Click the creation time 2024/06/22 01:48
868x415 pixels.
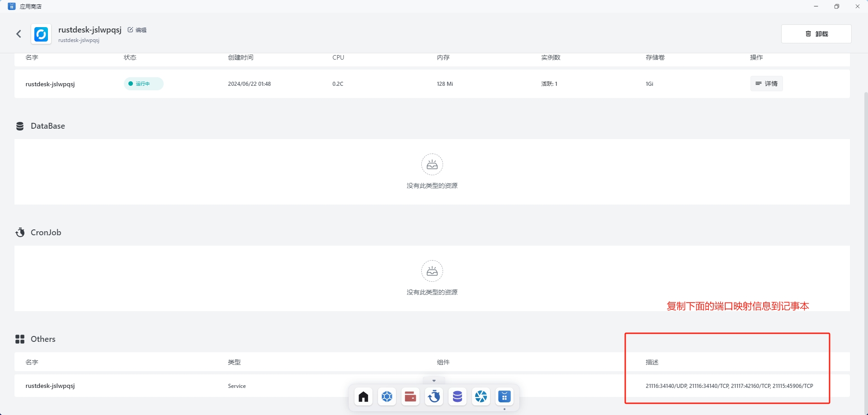(250, 84)
